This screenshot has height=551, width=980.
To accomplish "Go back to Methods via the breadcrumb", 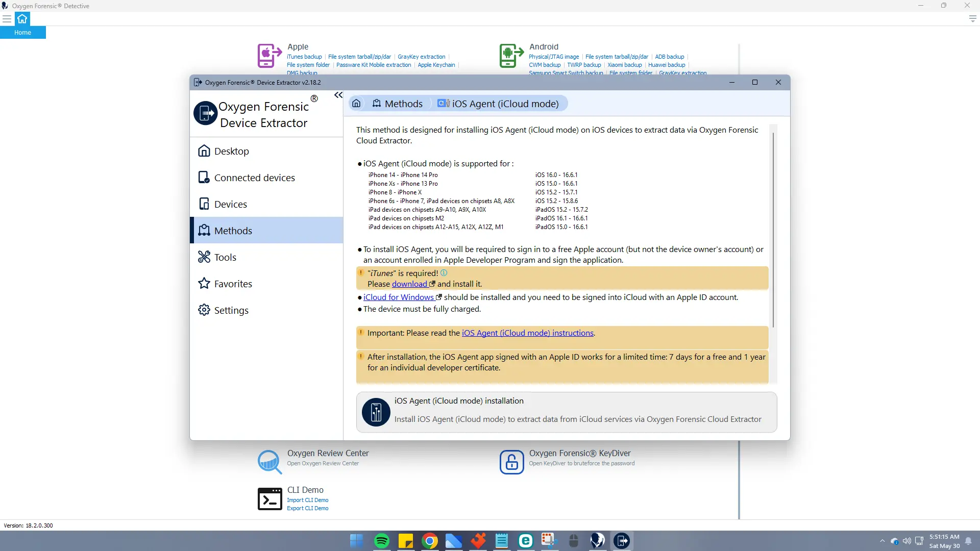I will click(x=398, y=104).
